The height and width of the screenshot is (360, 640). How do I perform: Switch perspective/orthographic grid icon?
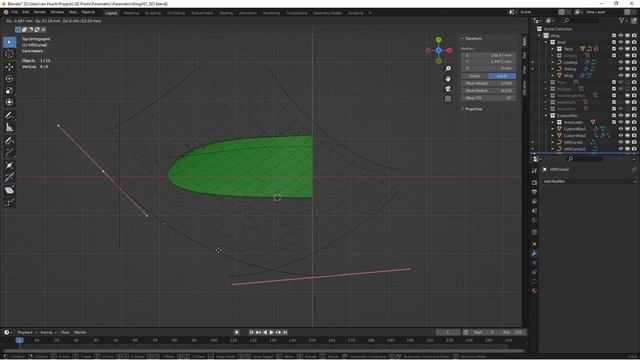(x=448, y=99)
